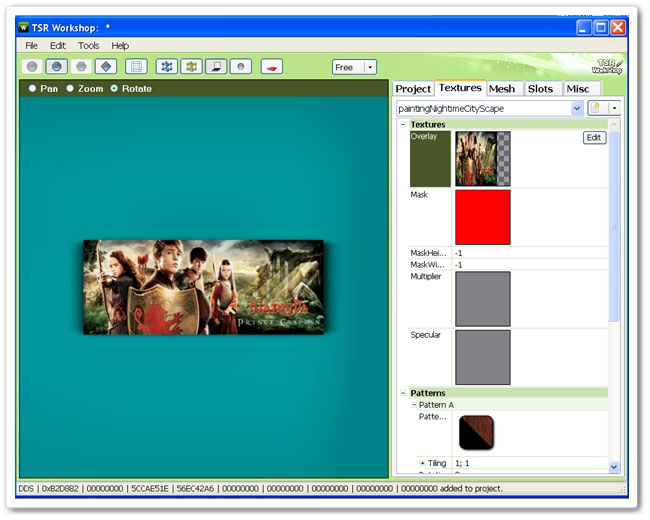Click the blue circle toolbar button

[58, 67]
